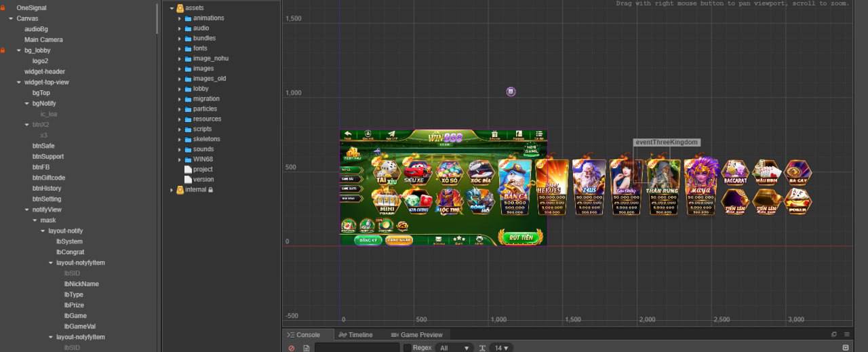Click the Mini Game badge in preview

tap(532, 149)
